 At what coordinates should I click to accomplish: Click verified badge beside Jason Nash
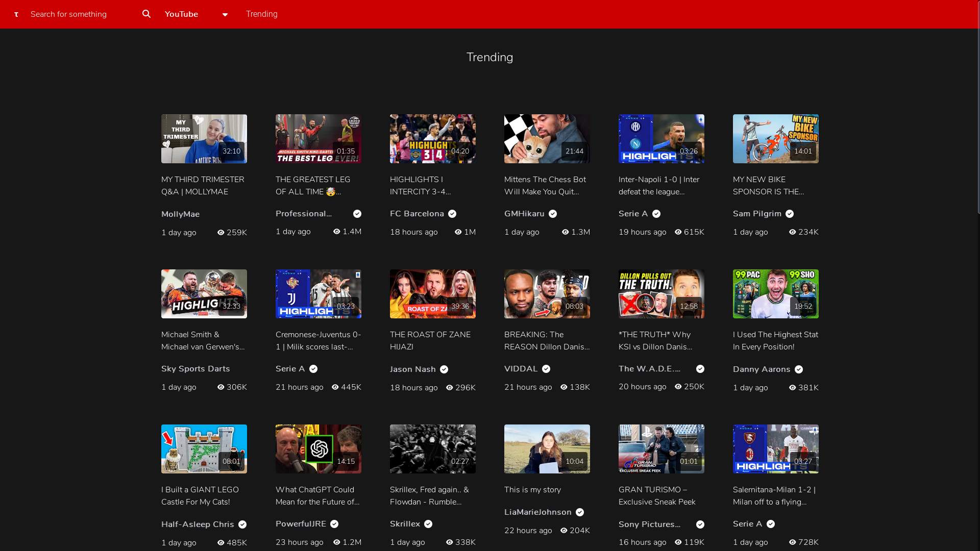(x=444, y=369)
